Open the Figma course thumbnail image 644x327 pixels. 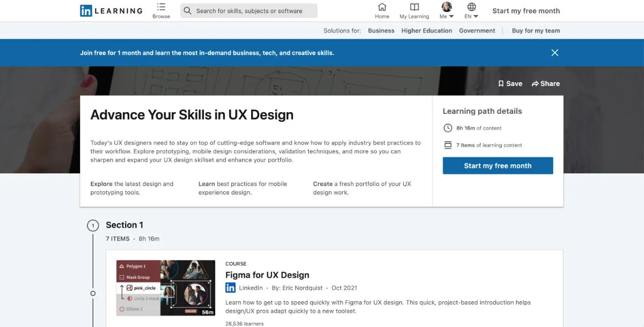pos(165,288)
